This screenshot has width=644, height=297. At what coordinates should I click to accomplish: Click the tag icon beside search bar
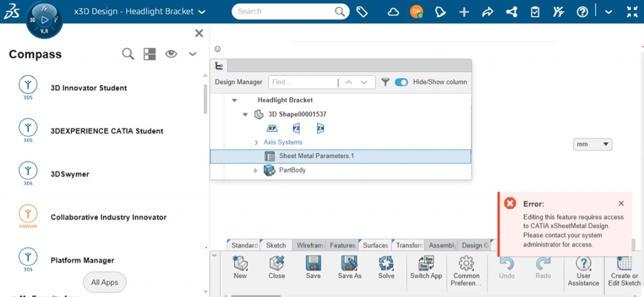point(362,12)
